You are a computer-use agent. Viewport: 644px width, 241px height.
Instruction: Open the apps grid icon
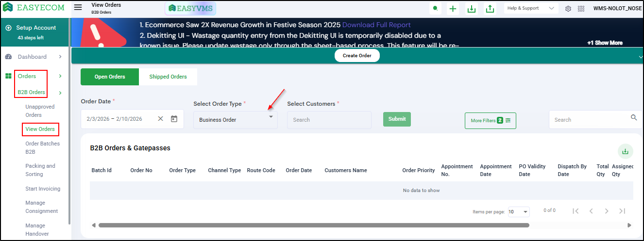581,9
